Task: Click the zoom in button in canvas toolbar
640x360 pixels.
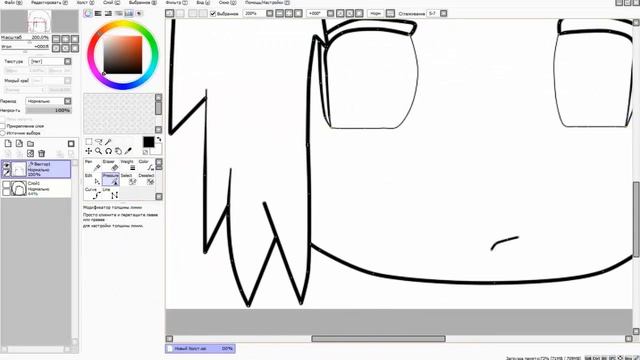Action: pyautogui.click(x=289, y=13)
